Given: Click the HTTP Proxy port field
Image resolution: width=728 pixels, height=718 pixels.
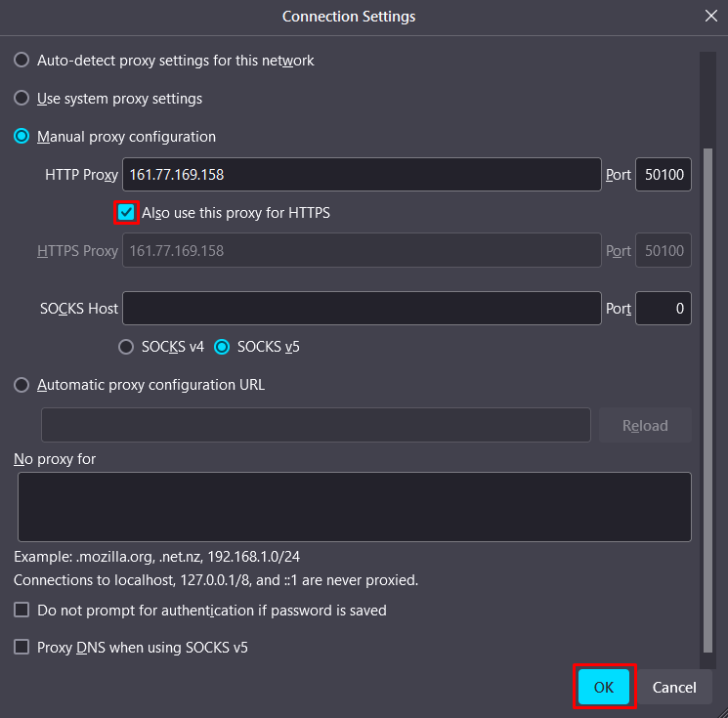Looking at the screenshot, I should (x=664, y=175).
